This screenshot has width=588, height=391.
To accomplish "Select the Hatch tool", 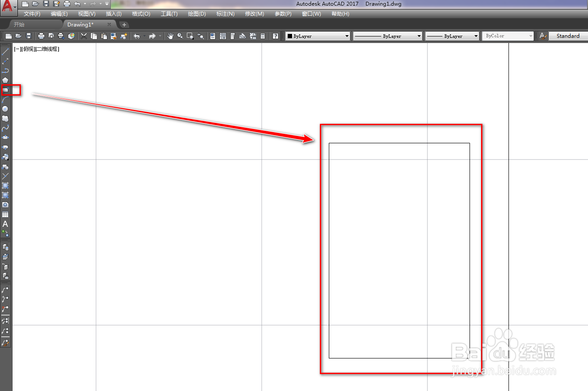I will tap(5, 186).
